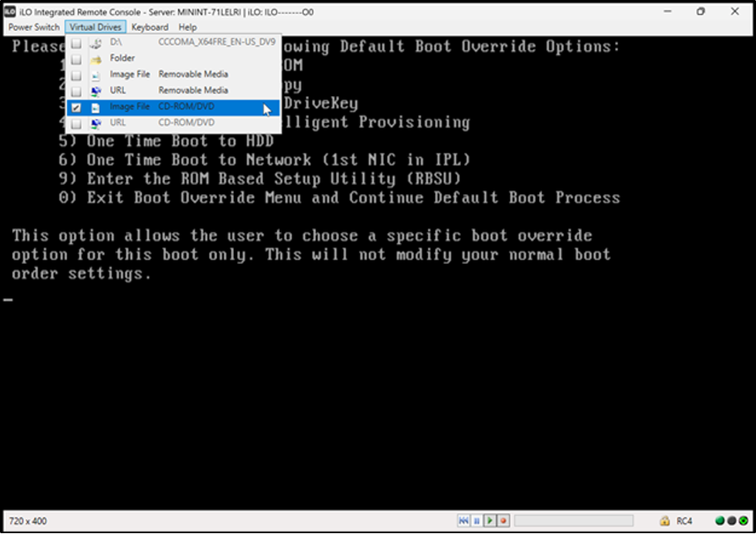Image resolution: width=756 pixels, height=534 pixels.
Task: Click the dark gray status LED
Action: [731, 521]
